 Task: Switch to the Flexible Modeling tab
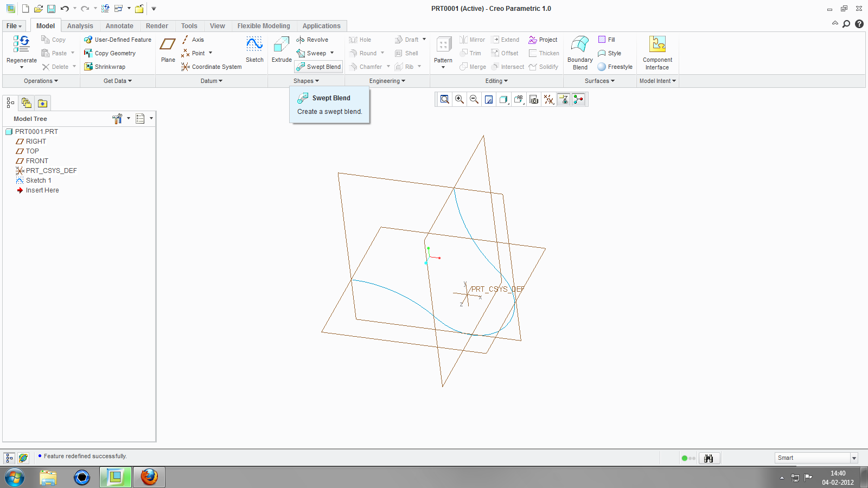tap(264, 26)
